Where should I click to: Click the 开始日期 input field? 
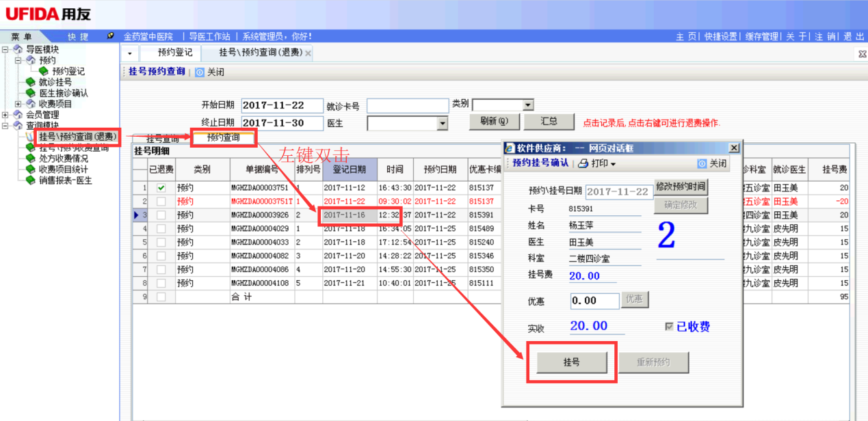(282, 105)
